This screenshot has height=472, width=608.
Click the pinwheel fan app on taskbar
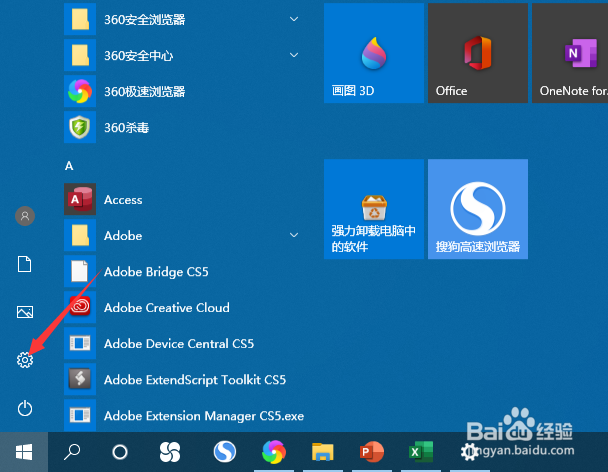point(170,452)
